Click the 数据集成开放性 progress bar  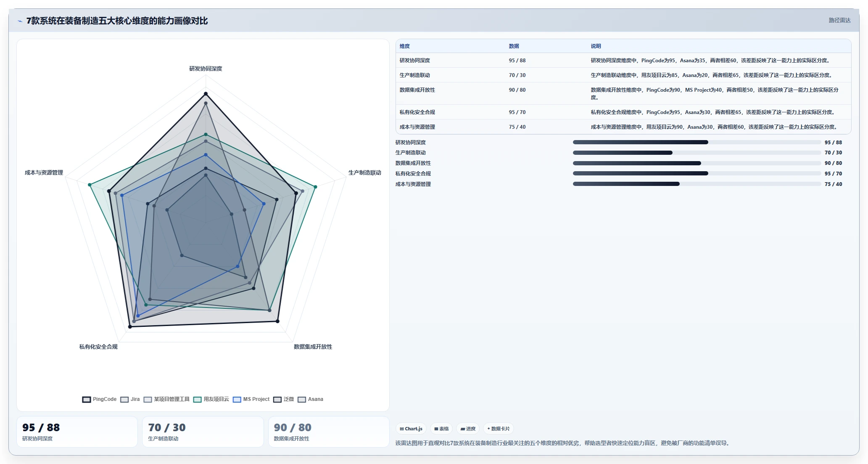697,163
